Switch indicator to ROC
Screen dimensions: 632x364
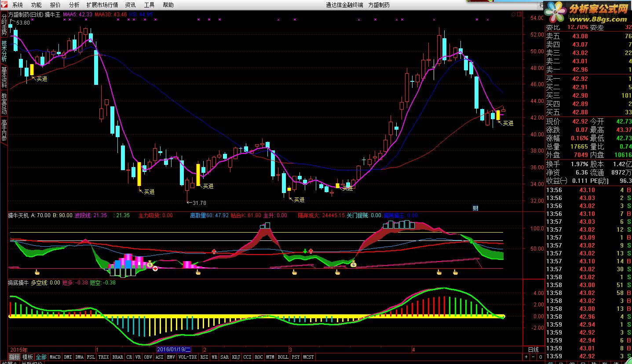point(259,357)
